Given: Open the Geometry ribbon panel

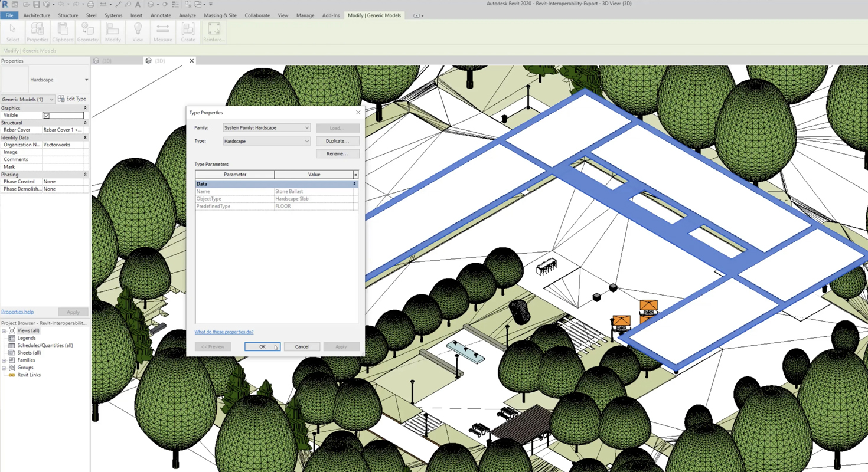Looking at the screenshot, I should coord(87,32).
